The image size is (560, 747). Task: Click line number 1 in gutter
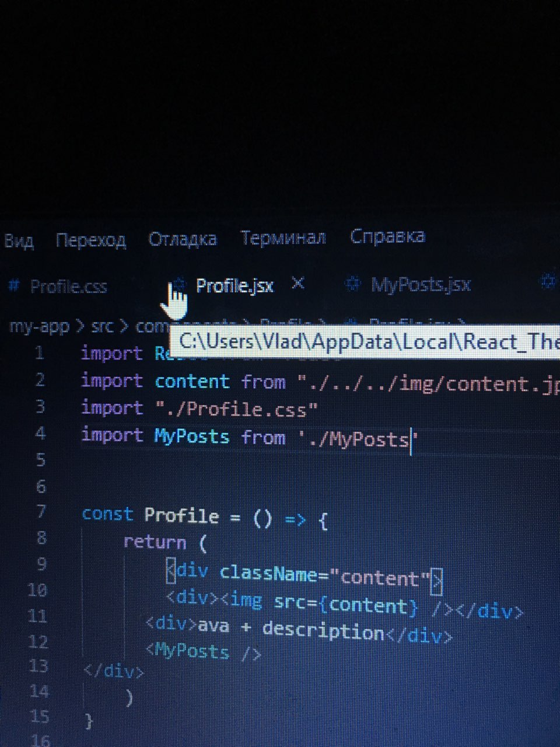pyautogui.click(x=39, y=353)
